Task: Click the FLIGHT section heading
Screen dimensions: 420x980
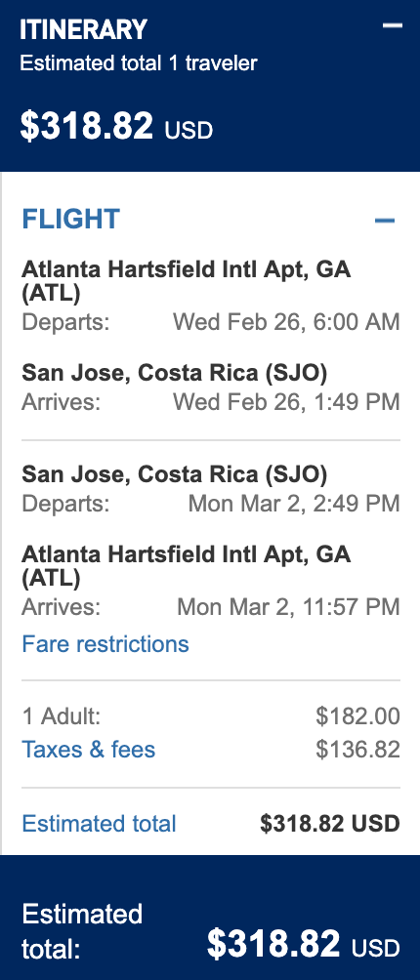Action: (x=70, y=220)
